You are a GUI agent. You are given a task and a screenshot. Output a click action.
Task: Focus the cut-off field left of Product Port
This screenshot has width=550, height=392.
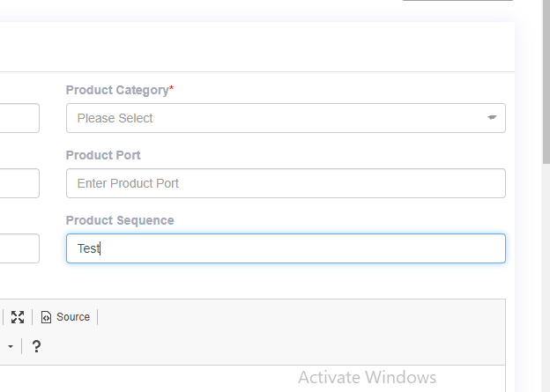click(x=19, y=183)
